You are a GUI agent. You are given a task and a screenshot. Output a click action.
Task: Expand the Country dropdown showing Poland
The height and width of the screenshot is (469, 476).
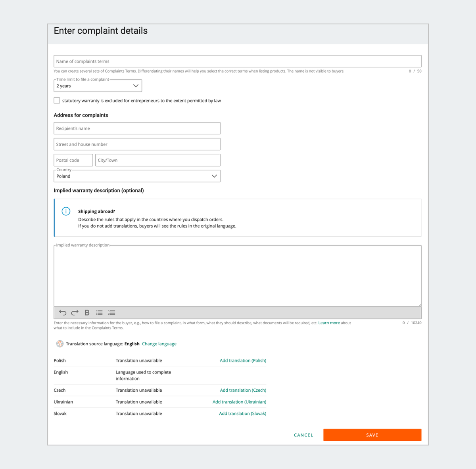pos(137,176)
